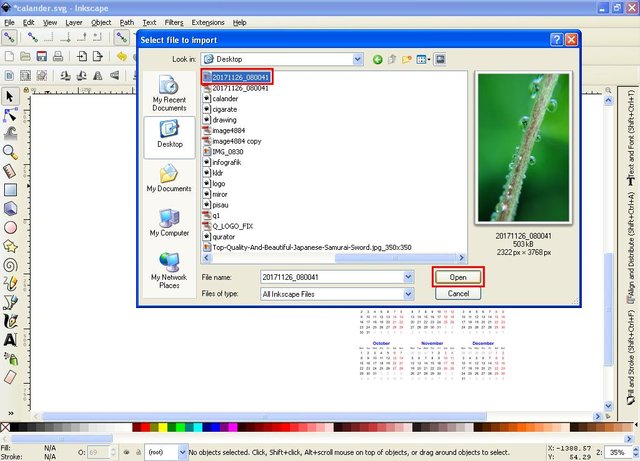Screen dimensions: 640x461
Task: Select the Spray tool
Action: tap(10, 359)
